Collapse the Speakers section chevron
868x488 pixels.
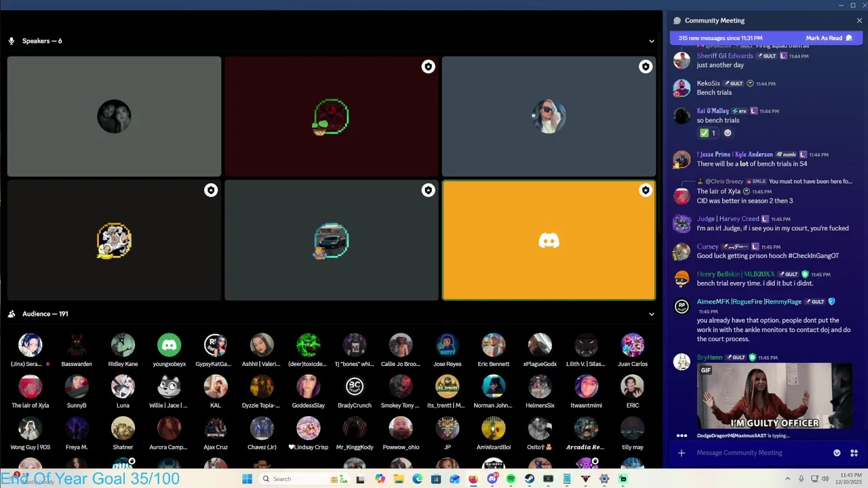(x=652, y=41)
